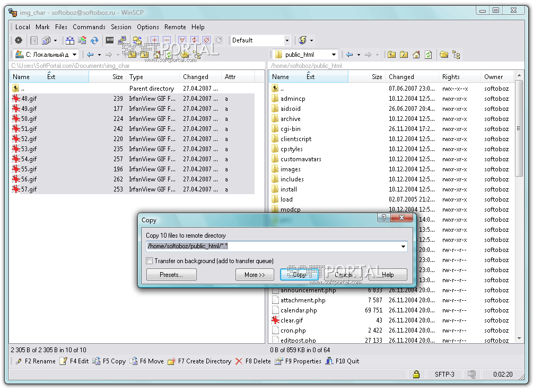533x392 pixels.
Task: Open the Options menu
Action: point(148,27)
